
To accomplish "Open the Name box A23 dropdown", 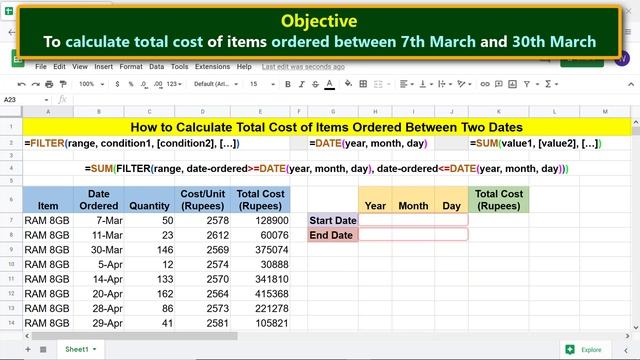I will 46,100.
